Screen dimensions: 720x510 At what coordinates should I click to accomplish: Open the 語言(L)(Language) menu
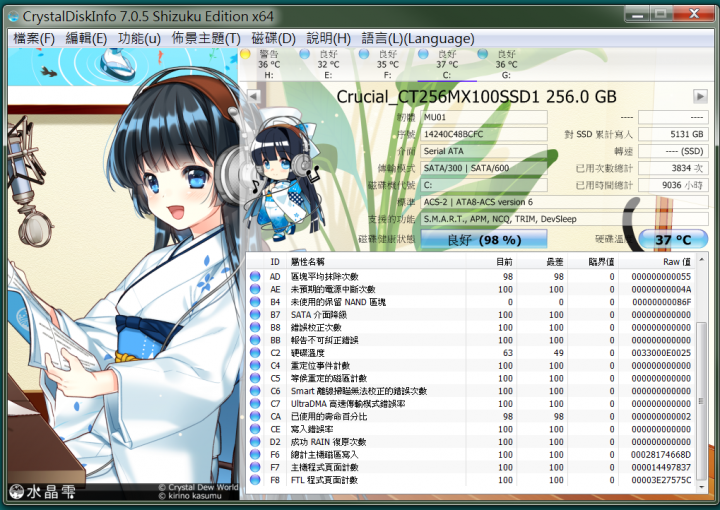point(418,39)
